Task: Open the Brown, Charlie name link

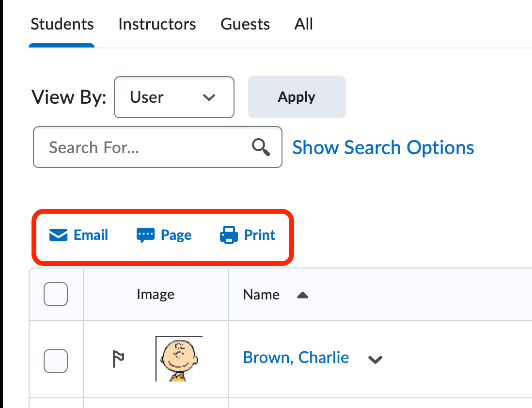Action: pyautogui.click(x=296, y=358)
